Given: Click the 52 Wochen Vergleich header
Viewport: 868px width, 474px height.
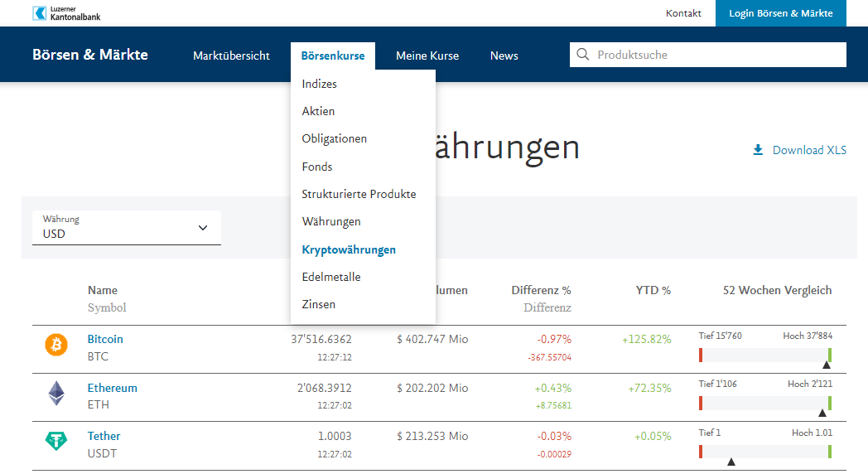Looking at the screenshot, I should click(777, 290).
